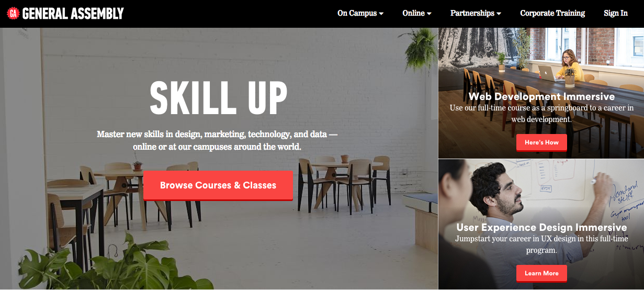This screenshot has height=290, width=644.
Task: Click the arrow next to On Campus
Action: point(381,14)
